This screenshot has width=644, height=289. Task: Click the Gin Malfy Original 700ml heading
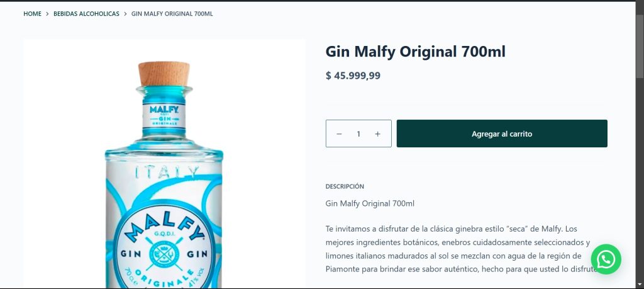(x=415, y=52)
